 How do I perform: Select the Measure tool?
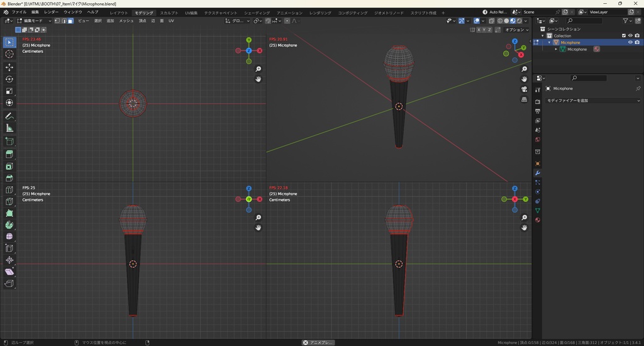9,128
